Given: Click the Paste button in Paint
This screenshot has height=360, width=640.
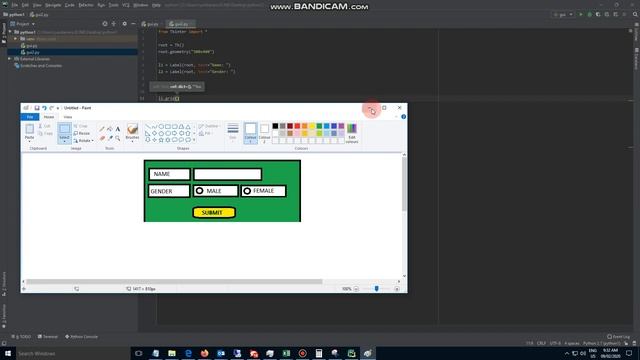Looking at the screenshot, I should click(29, 132).
